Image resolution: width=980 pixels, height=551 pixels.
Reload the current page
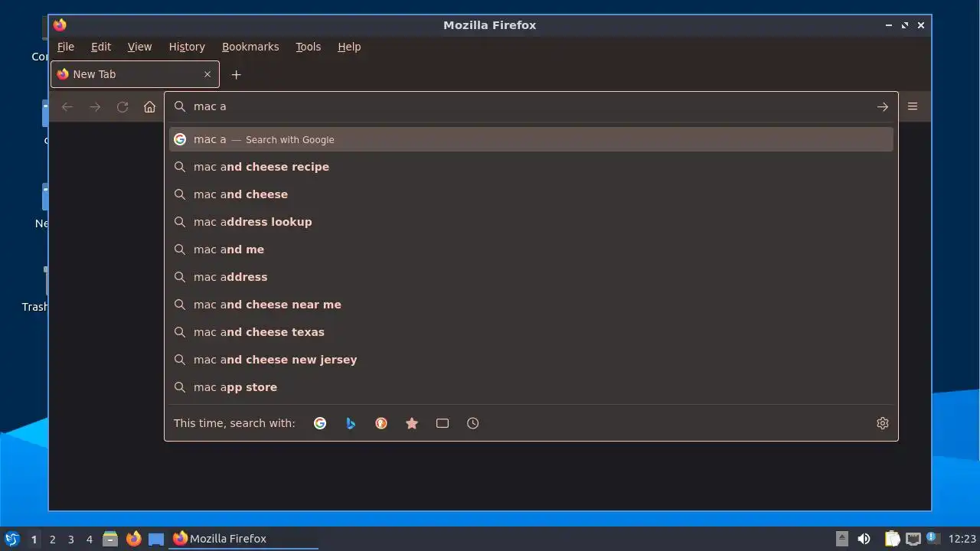[x=122, y=107]
